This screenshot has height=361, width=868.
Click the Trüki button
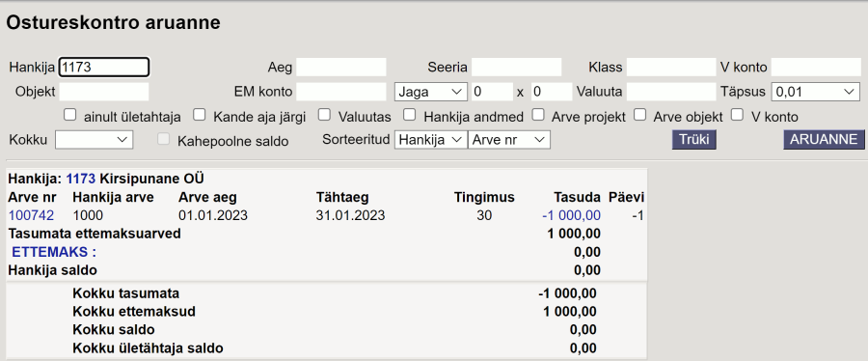pyautogui.click(x=694, y=140)
